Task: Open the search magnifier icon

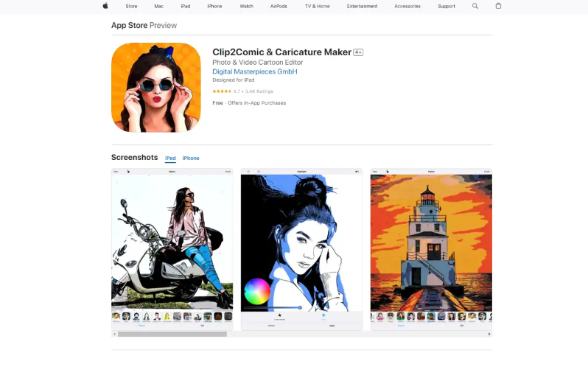Action: click(475, 6)
